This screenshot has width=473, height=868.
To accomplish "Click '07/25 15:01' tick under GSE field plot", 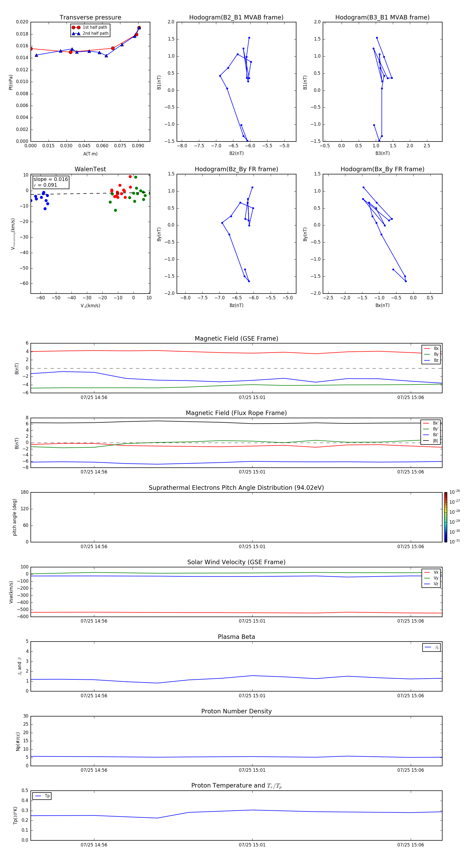I will pyautogui.click(x=252, y=398).
